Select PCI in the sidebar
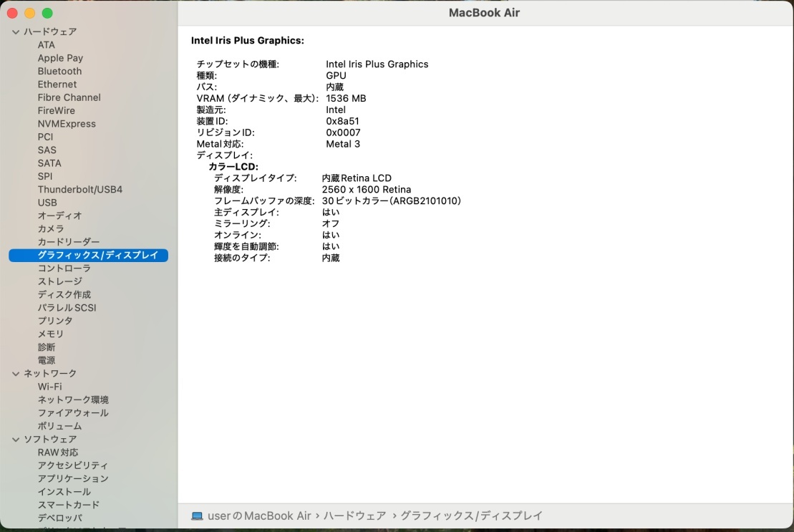 pos(45,137)
